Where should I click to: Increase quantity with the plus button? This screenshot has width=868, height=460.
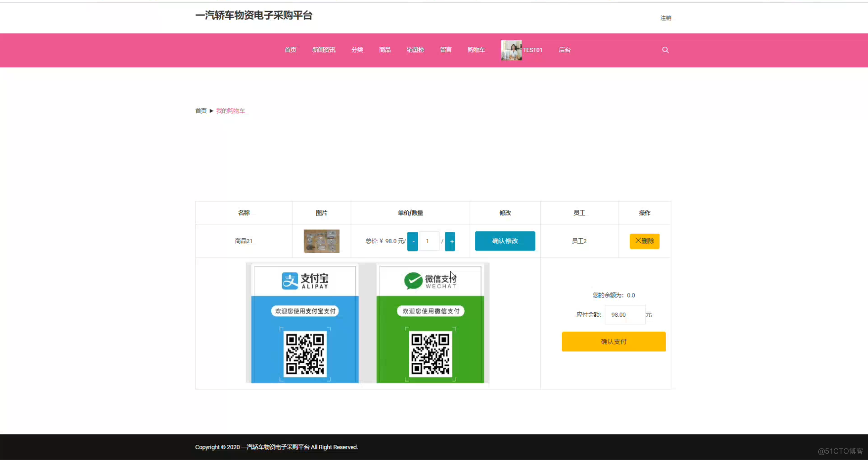tap(450, 241)
